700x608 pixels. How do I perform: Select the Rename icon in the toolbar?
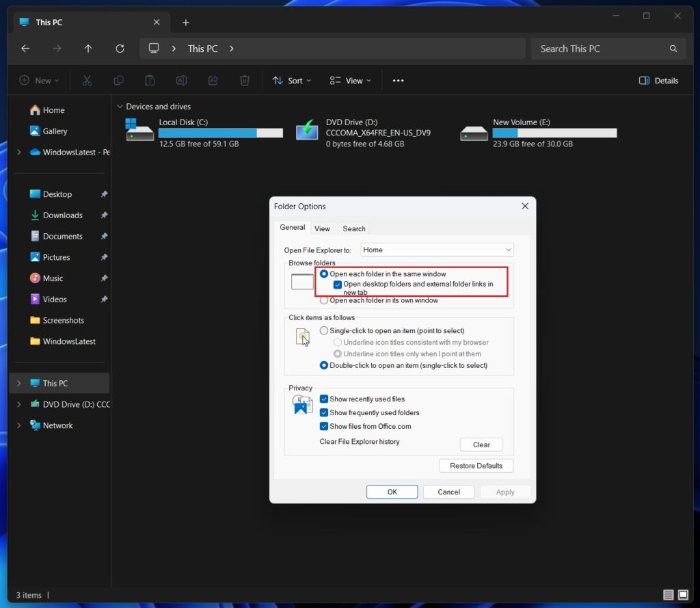(181, 80)
